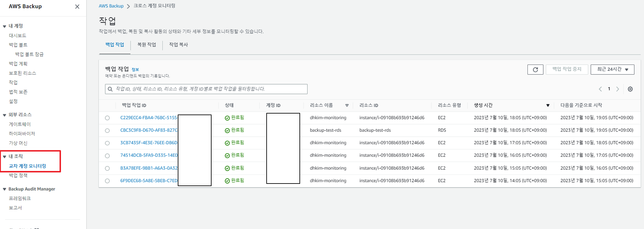Open 가상 머신 in sidebar
Viewport: 644px width, 229px height.
click(x=18, y=143)
